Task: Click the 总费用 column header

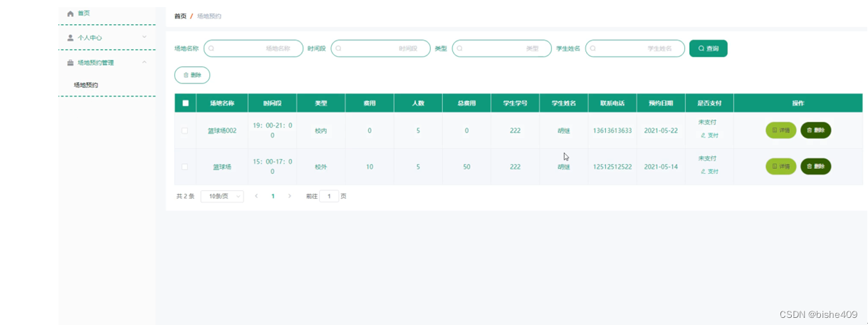Action: tap(466, 103)
